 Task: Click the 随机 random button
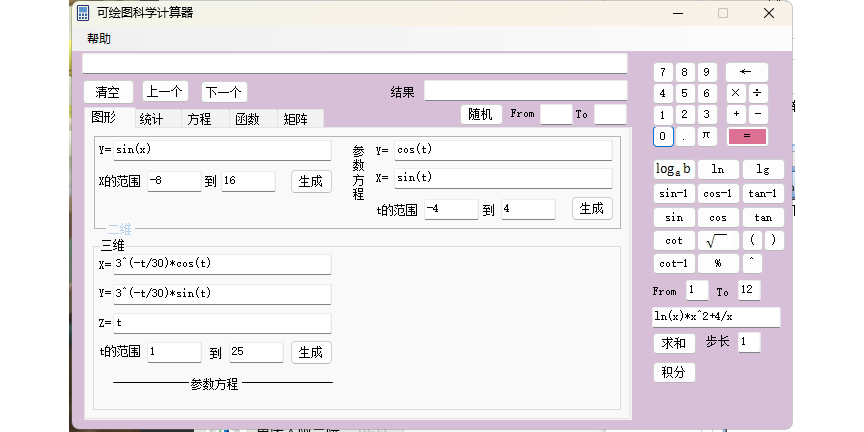point(481,115)
